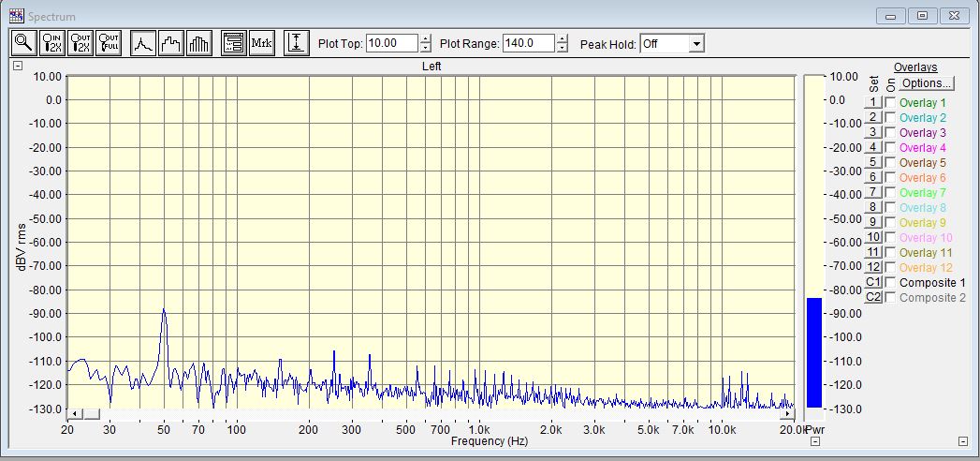Collapse the power meter below Pwr
The width and height of the screenshot is (980, 461).
815,441
